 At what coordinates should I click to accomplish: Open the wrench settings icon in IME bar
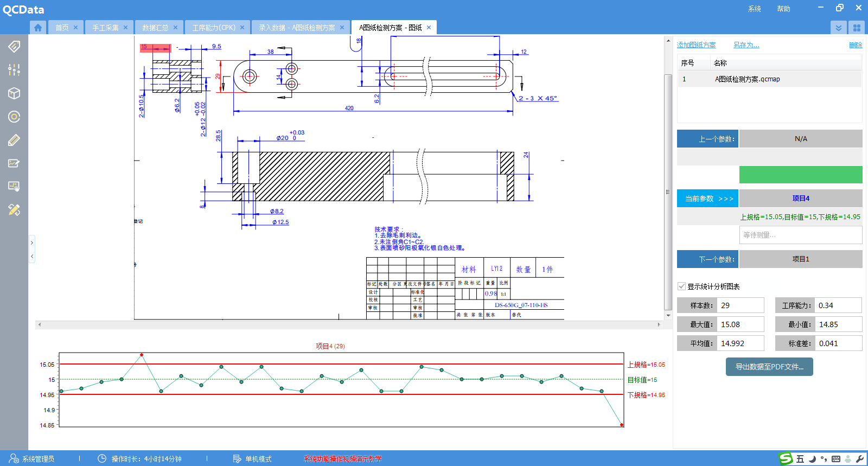(860, 459)
